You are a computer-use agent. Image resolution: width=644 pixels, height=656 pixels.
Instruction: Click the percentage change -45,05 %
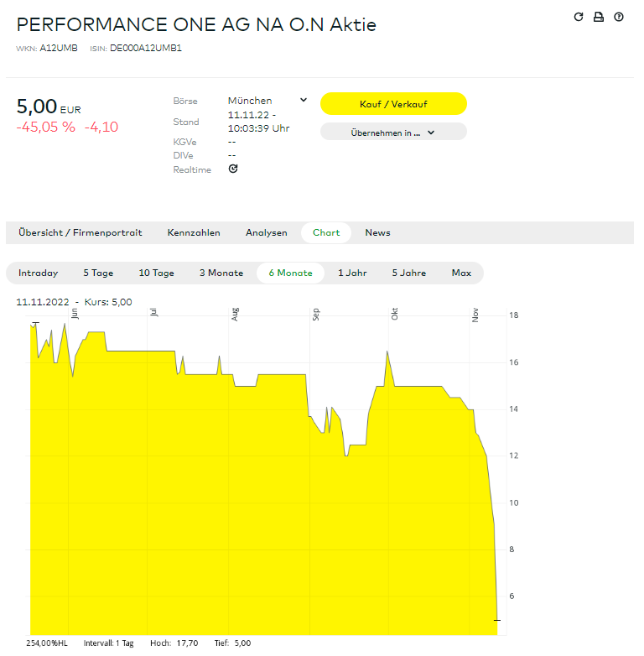[x=45, y=127]
